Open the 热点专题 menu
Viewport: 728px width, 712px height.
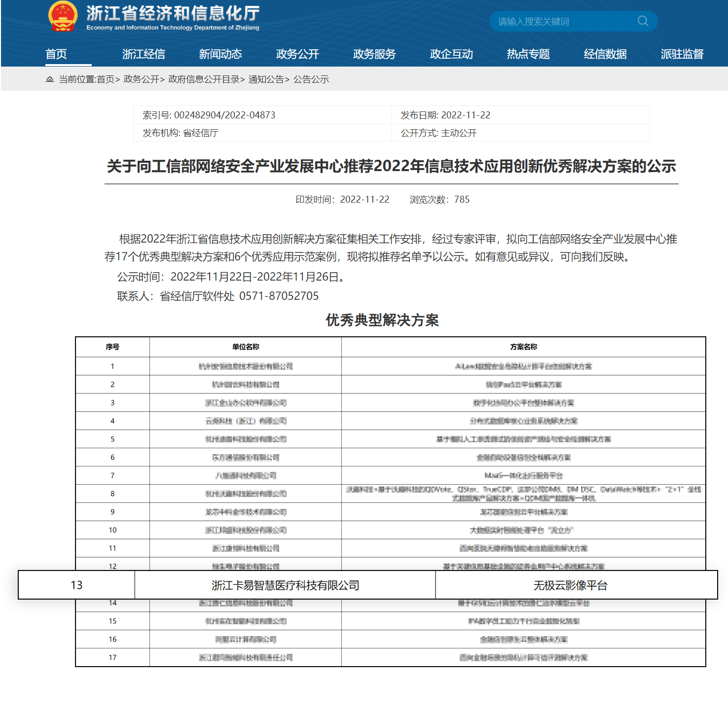[528, 54]
